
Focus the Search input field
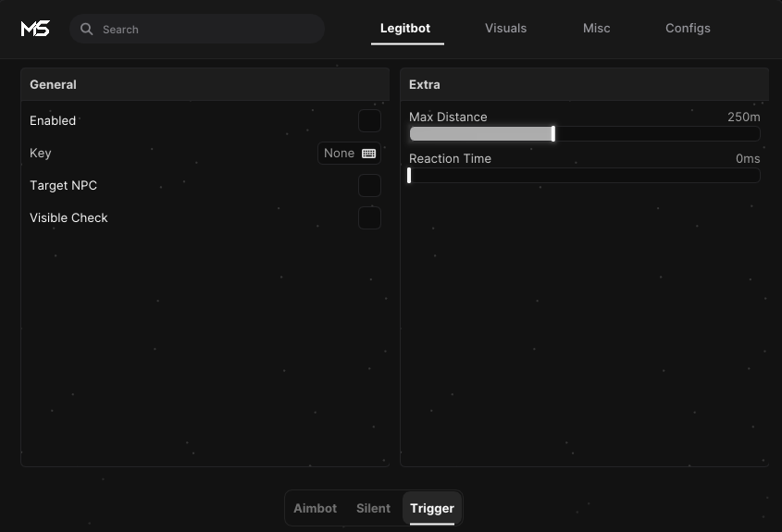tap(197, 29)
